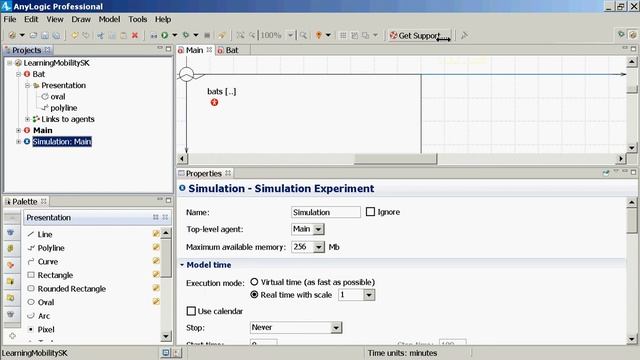Open Maximum available memory dropdown
Screen dimensions: 640x360
(x=318, y=247)
